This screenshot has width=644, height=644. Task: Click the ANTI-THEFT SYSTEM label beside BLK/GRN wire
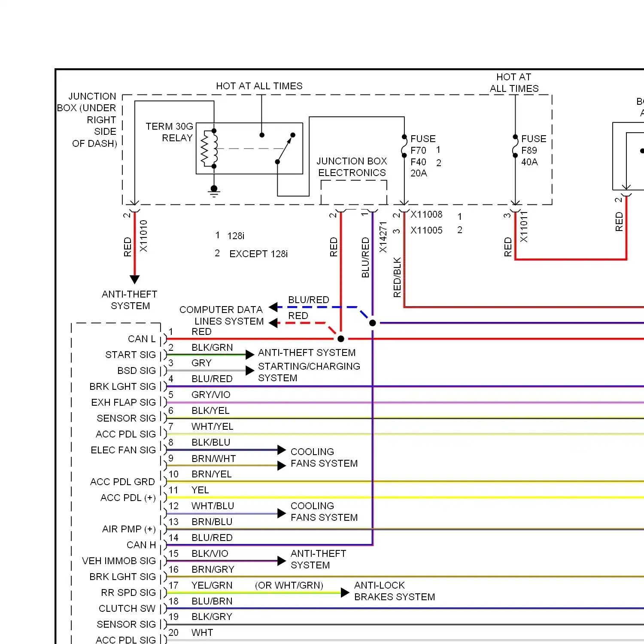[307, 353]
